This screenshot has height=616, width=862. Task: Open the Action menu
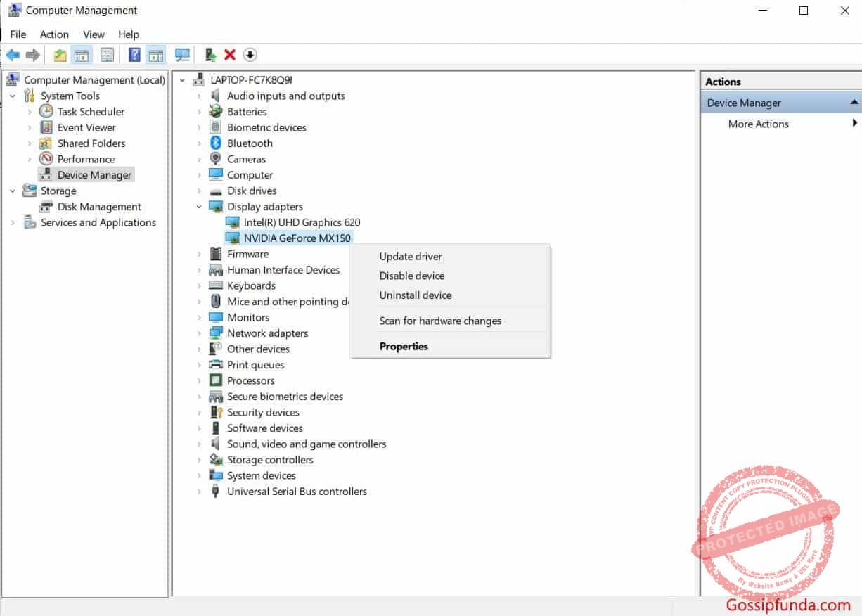pos(54,34)
